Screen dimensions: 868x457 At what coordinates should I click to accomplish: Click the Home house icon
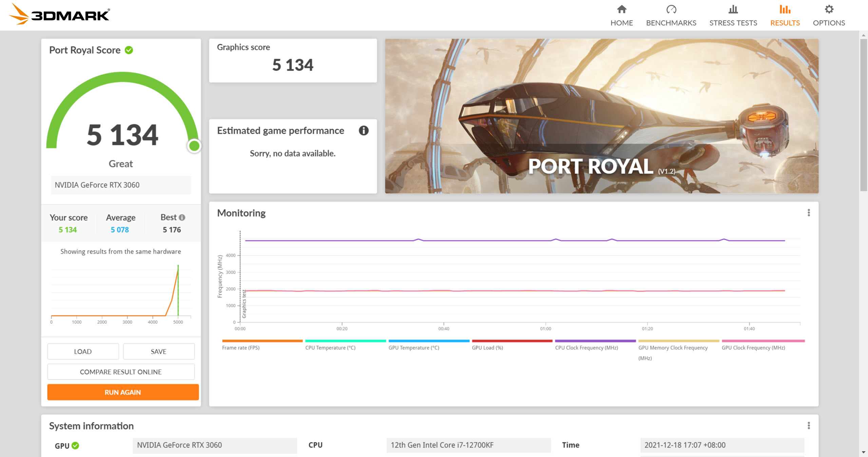pos(621,10)
